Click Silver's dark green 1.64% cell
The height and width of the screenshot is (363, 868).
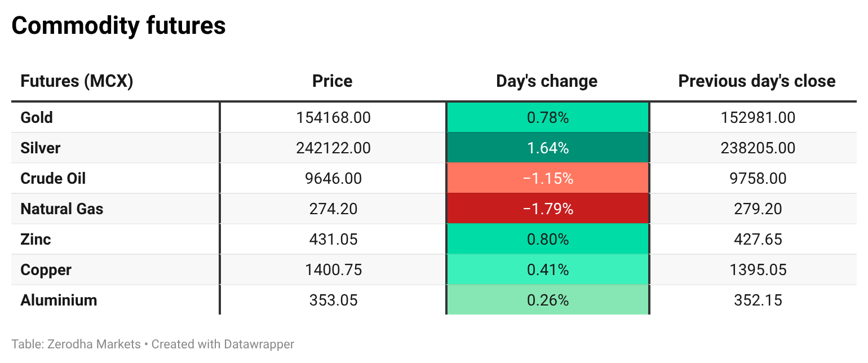[x=548, y=148]
